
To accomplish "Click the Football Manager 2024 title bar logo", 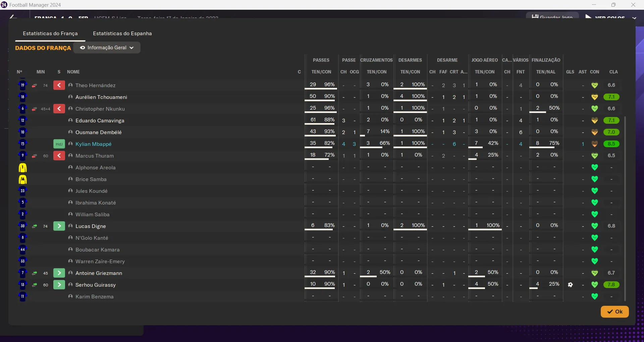I will pos(4,5).
